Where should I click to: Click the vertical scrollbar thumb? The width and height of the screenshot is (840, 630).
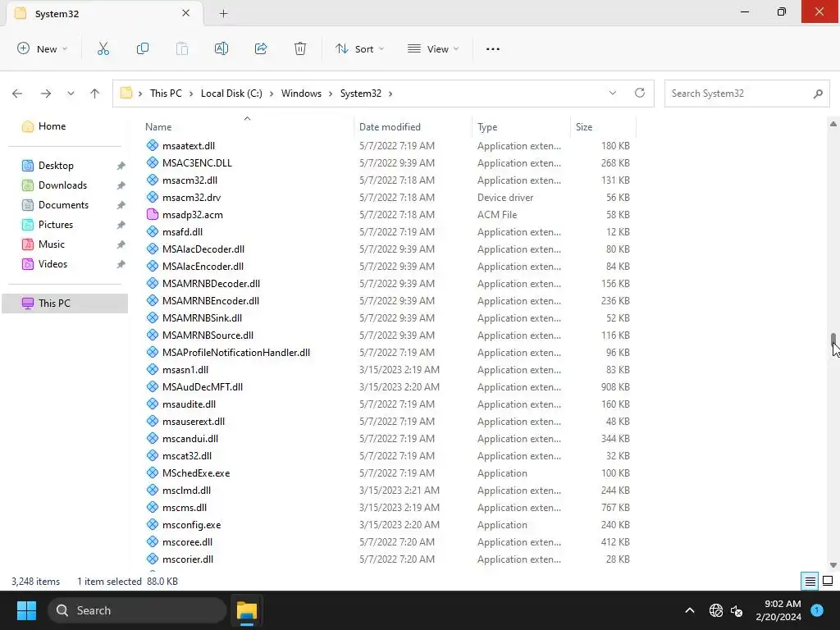[833, 340]
